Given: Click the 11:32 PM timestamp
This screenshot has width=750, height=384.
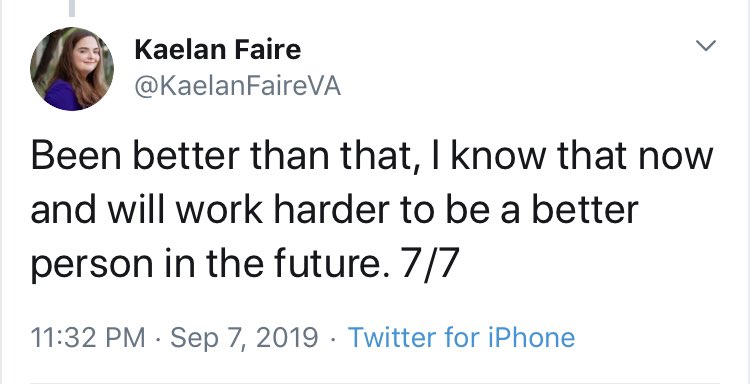Looking at the screenshot, I should click(88, 337).
